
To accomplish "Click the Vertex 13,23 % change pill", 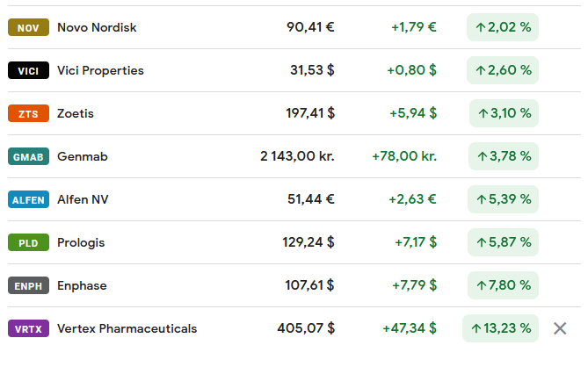I will click(500, 328).
